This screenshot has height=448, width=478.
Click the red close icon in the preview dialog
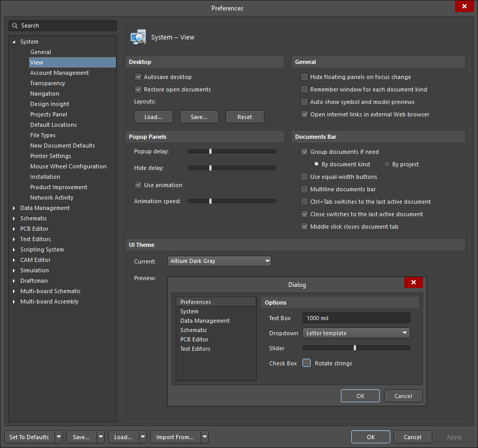413,282
